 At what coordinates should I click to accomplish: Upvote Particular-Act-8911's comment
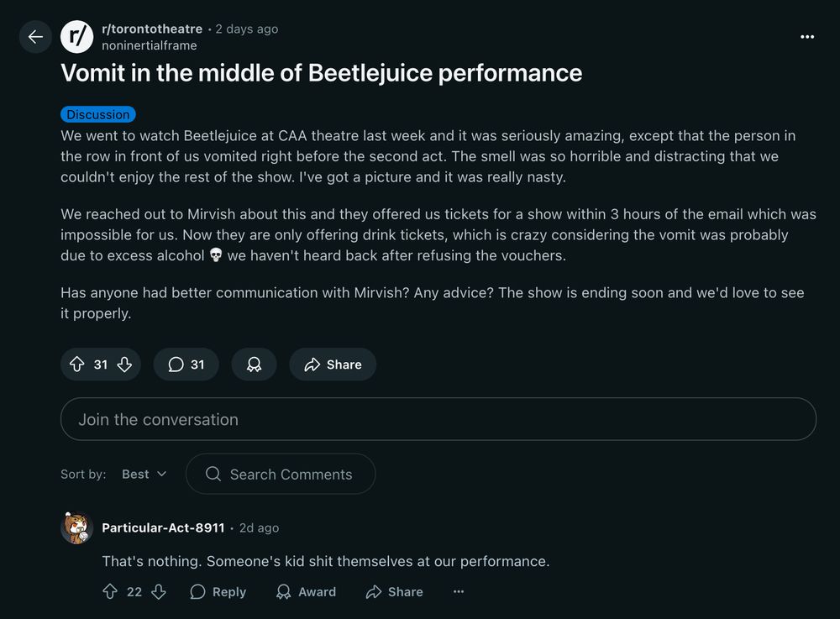pos(110,592)
